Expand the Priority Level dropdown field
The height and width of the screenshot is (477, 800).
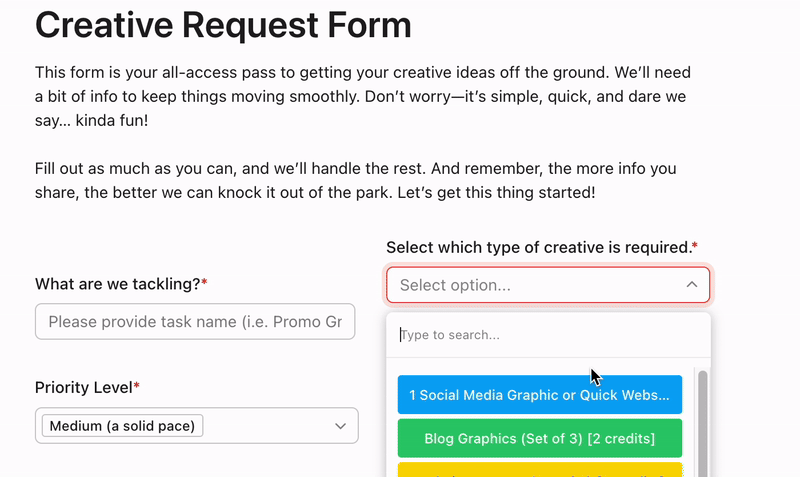[196, 425]
